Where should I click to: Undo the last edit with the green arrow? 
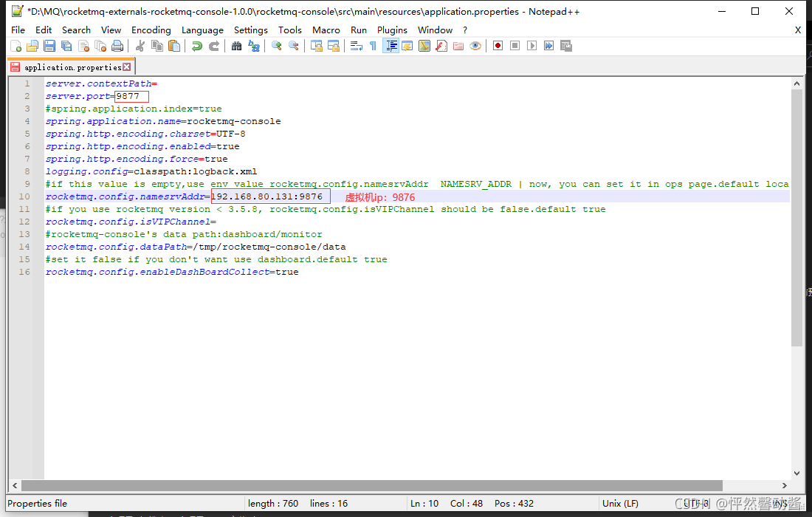pyautogui.click(x=197, y=46)
